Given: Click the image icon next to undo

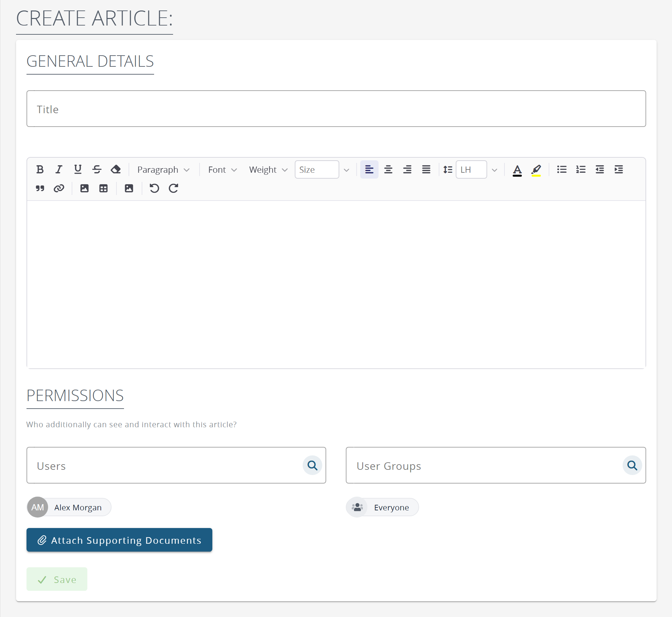Looking at the screenshot, I should [129, 189].
